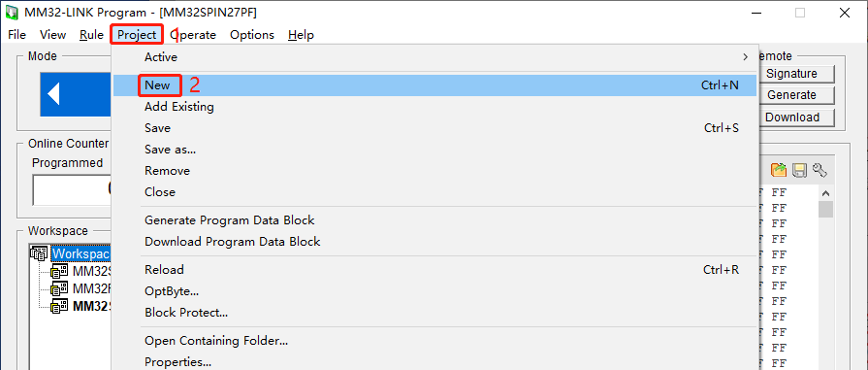Viewport: 868px width, 370px height.
Task: Click the Workspace root icon in tree
Action: pos(40,253)
